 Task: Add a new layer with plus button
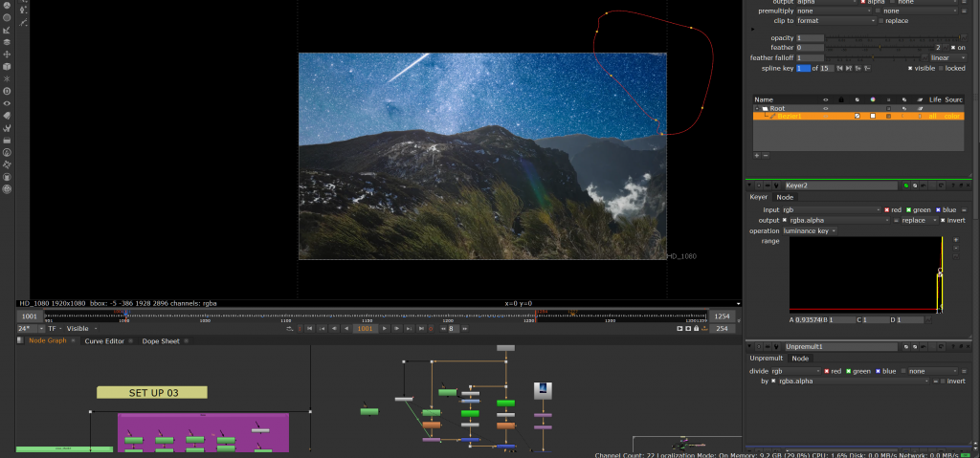click(757, 155)
